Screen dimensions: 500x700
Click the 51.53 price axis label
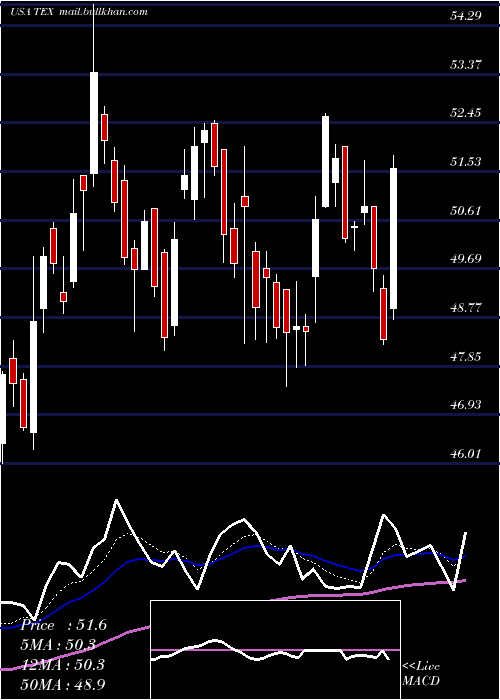tap(465, 161)
